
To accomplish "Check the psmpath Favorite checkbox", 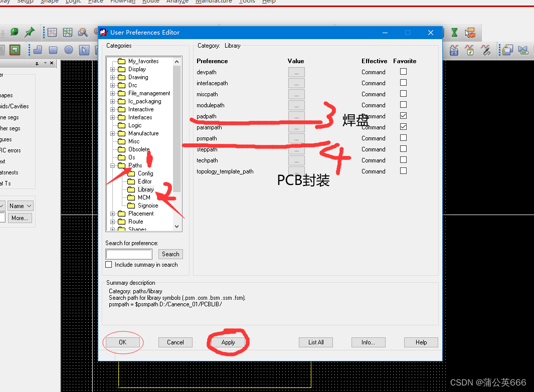I will [x=403, y=138].
